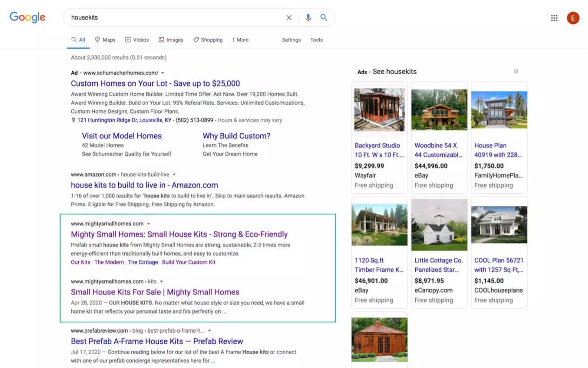Select the All results tab
This screenshot has width=588, height=368.
pyautogui.click(x=78, y=40)
